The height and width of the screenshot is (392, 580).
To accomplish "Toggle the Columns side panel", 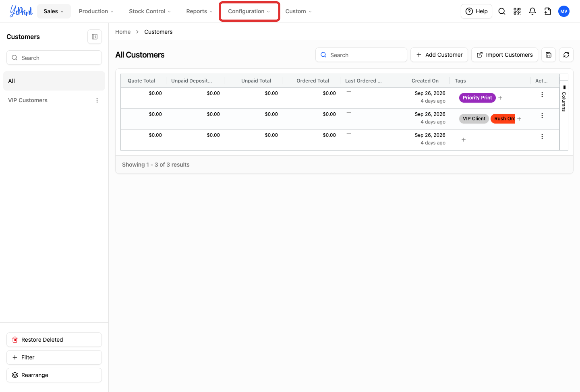I will 564,99.
